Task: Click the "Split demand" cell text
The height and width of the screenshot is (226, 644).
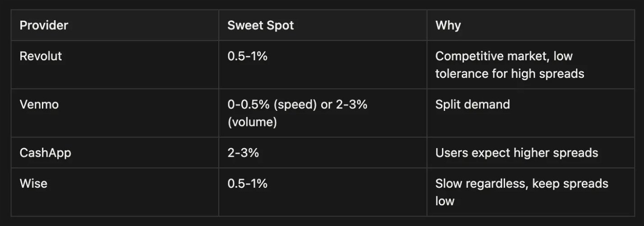Action: [x=472, y=104]
